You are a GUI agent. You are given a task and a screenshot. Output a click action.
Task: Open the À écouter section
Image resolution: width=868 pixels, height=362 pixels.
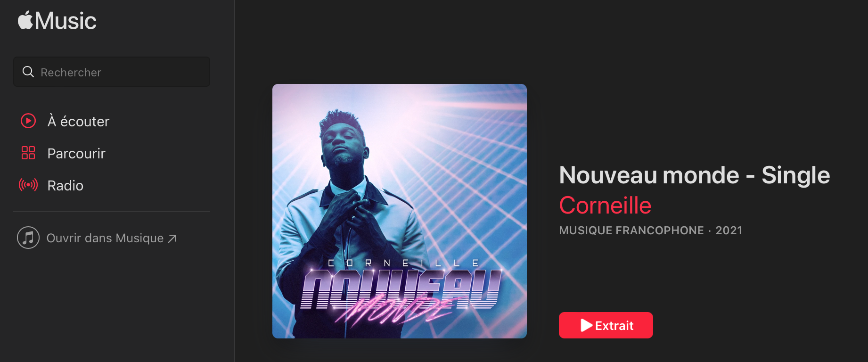(x=78, y=121)
